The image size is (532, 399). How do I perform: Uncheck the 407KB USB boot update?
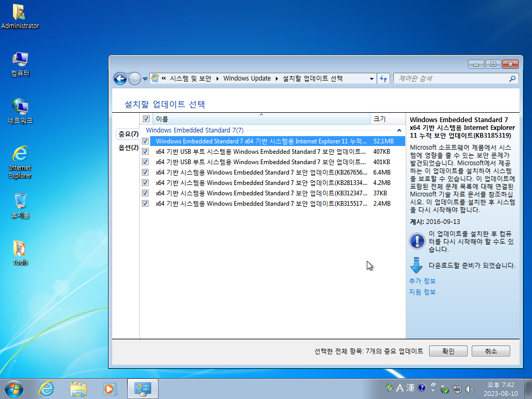[145, 151]
